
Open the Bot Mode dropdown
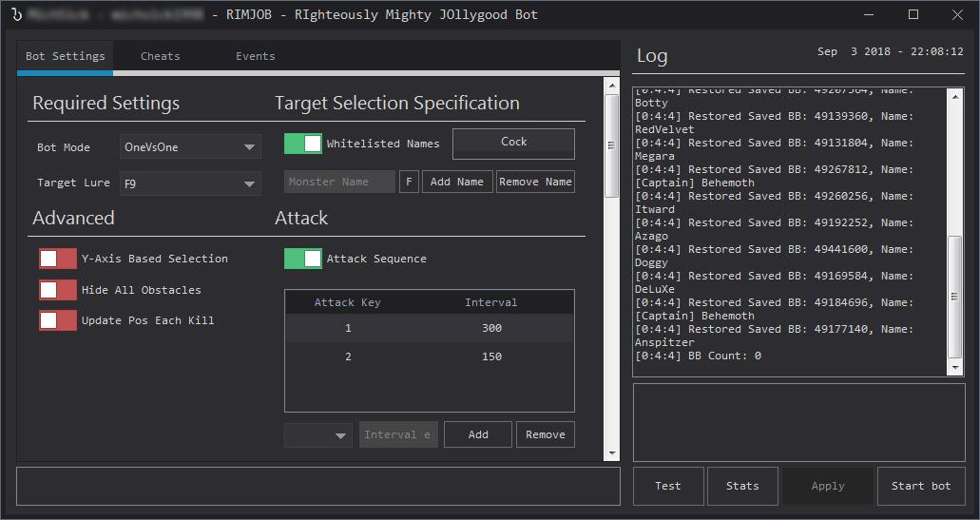click(190, 147)
